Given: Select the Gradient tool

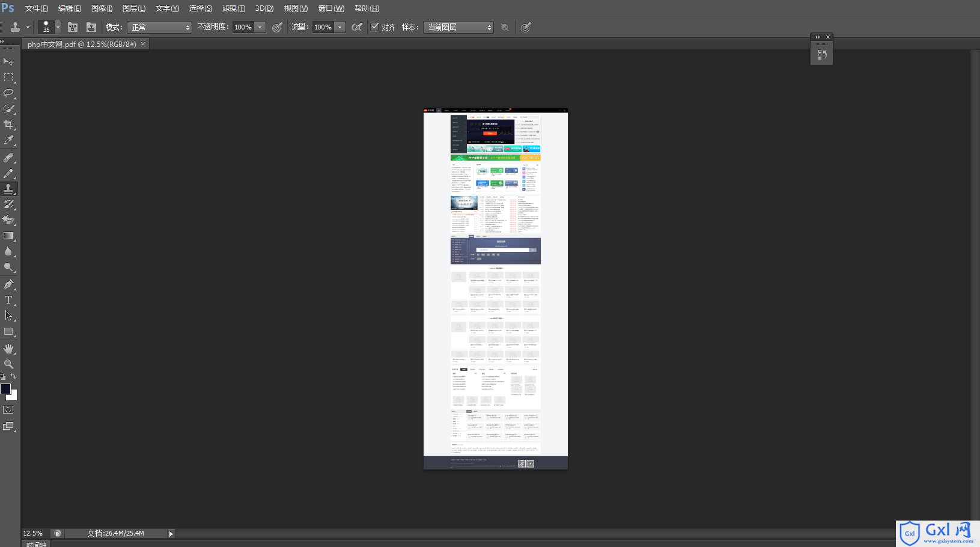Looking at the screenshot, I should [8, 236].
